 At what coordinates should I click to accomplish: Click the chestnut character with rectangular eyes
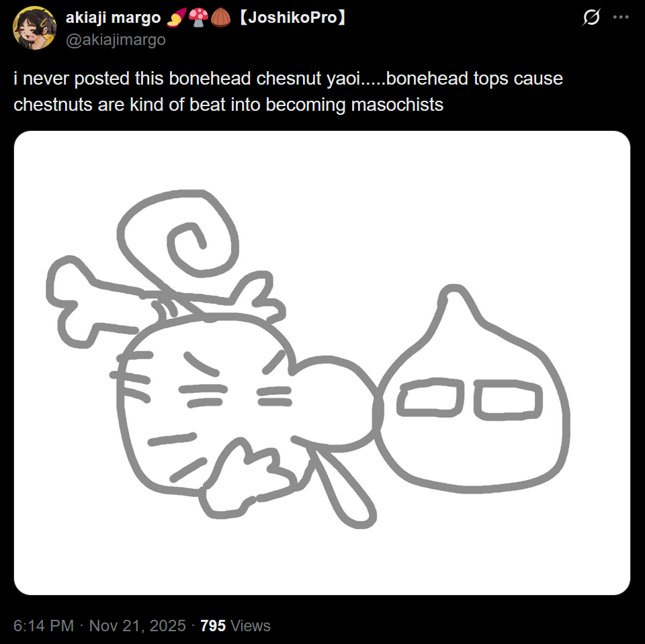[472, 389]
